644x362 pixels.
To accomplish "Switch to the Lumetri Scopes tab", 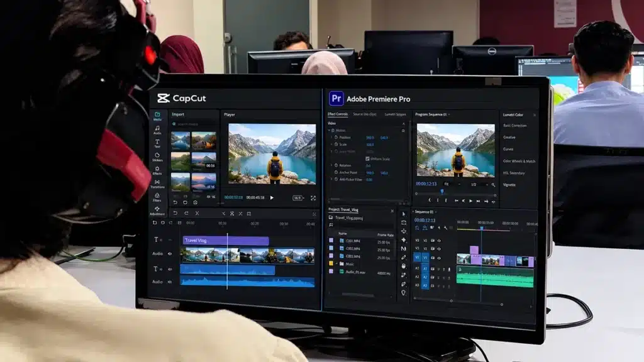I will coord(395,114).
